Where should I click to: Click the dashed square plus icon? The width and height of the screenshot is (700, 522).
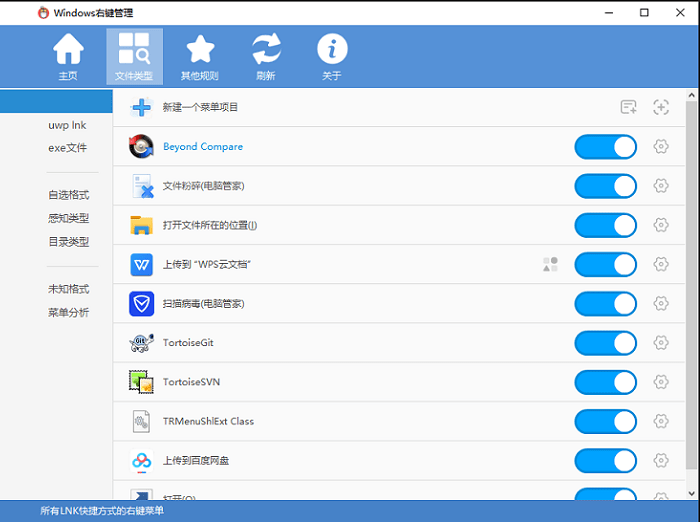(x=661, y=107)
